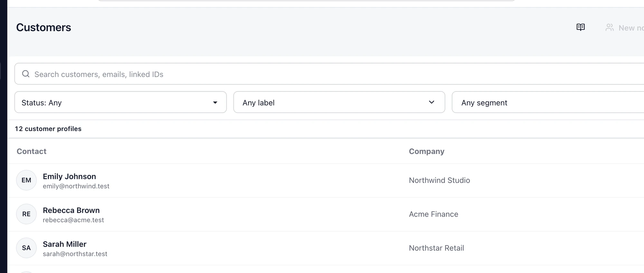Select the Northstar Retail company cell
The image size is (644, 273).
(x=436, y=248)
